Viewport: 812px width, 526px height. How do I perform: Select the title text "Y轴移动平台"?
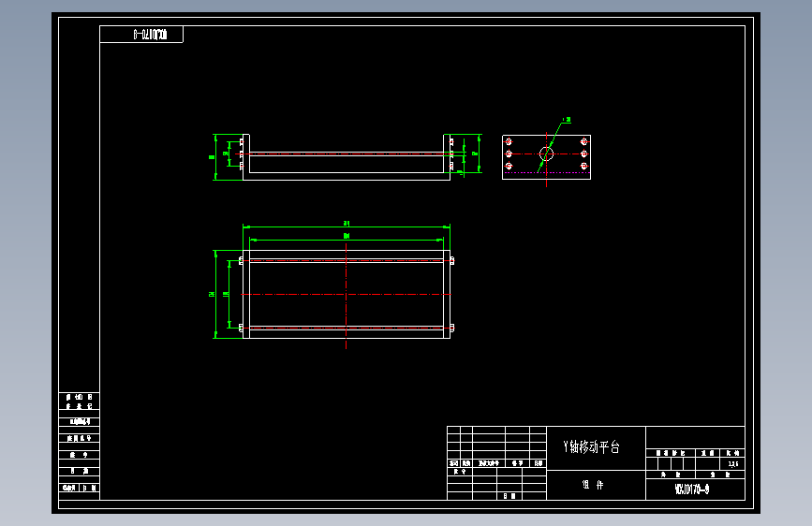click(x=591, y=446)
